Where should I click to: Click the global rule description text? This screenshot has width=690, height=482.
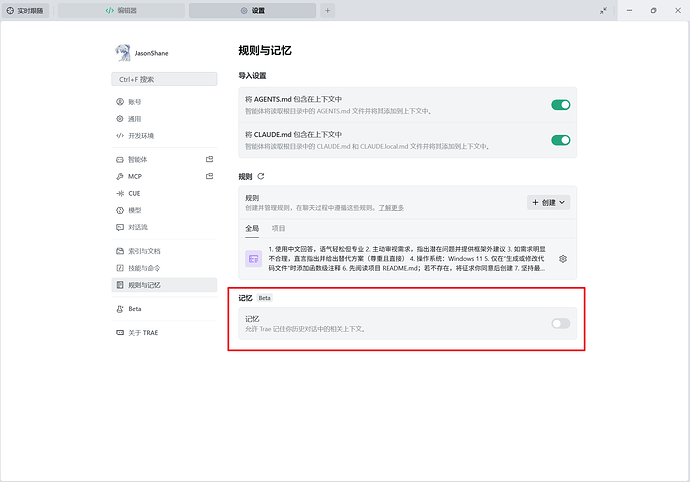click(x=407, y=259)
